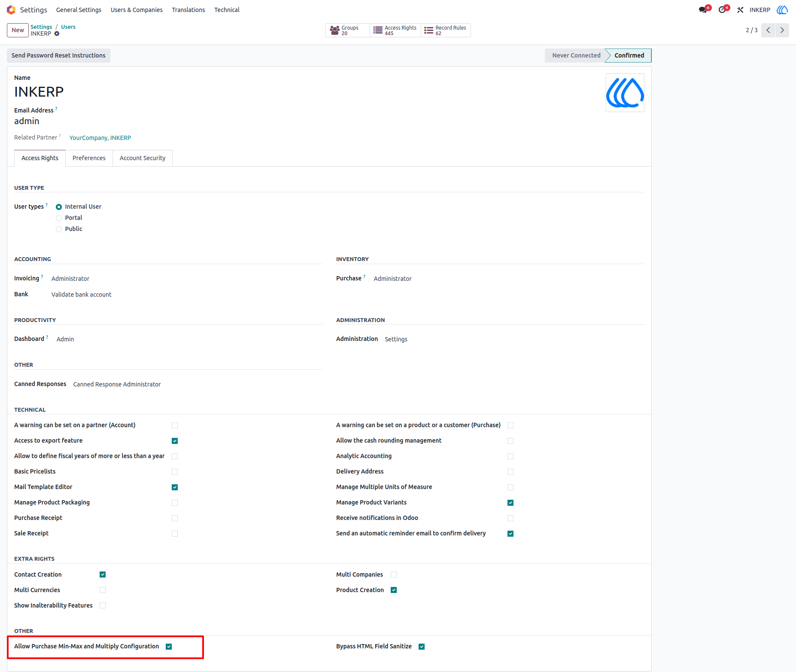Image resolution: width=796 pixels, height=672 pixels.
Task: Click Send Password Reset Instructions button
Action: coord(58,55)
